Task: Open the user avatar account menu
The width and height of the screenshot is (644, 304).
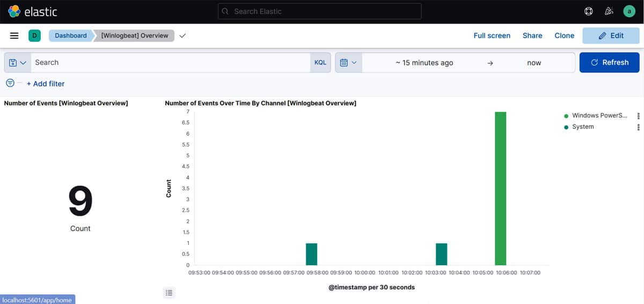Action: pyautogui.click(x=629, y=11)
